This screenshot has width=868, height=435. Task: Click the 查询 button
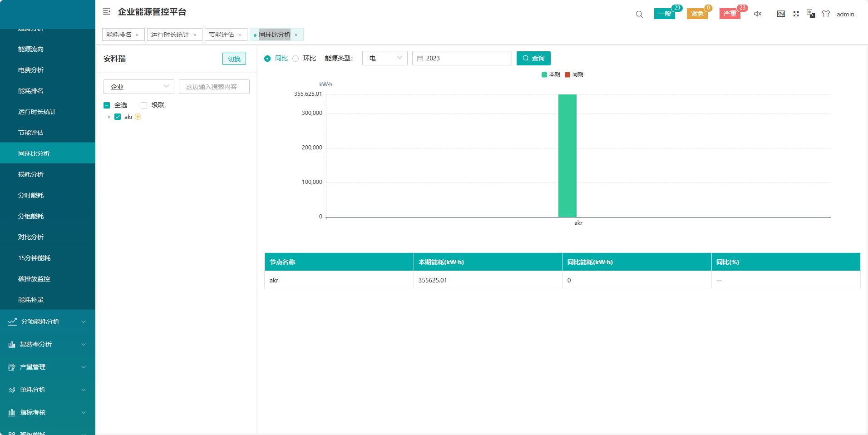click(533, 58)
